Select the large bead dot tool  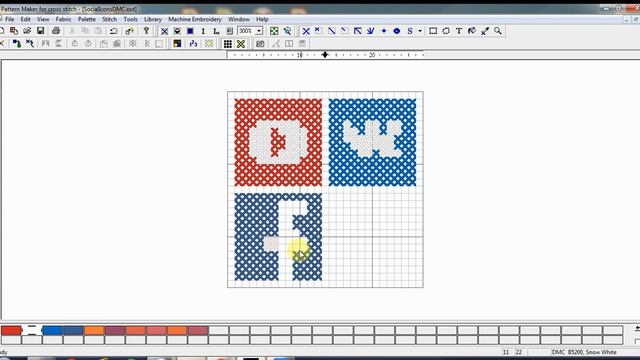[x=397, y=31]
